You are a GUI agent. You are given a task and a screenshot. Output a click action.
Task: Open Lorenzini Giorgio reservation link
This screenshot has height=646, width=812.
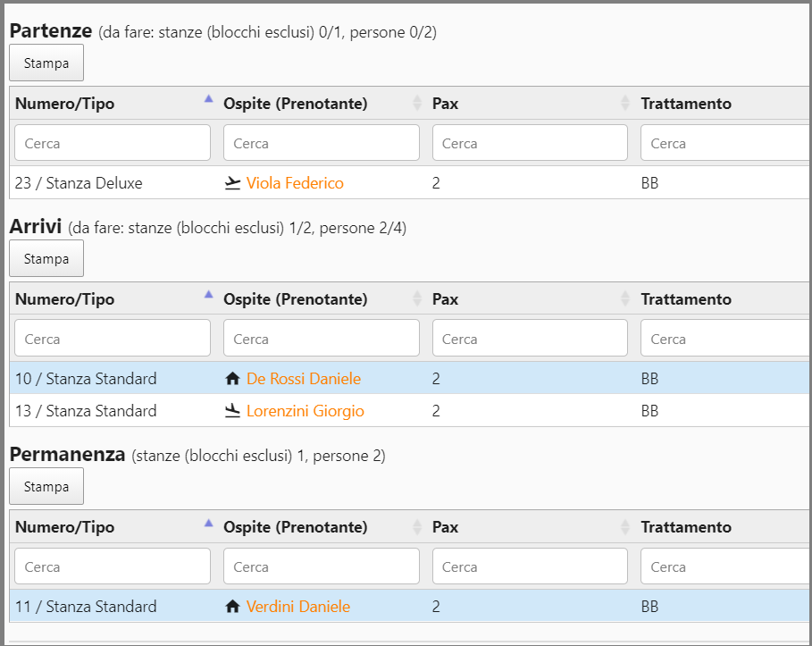point(306,411)
